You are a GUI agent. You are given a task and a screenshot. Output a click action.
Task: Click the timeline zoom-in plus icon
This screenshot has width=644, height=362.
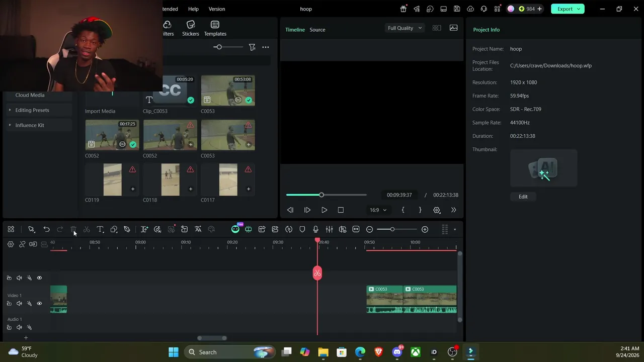[x=425, y=229]
